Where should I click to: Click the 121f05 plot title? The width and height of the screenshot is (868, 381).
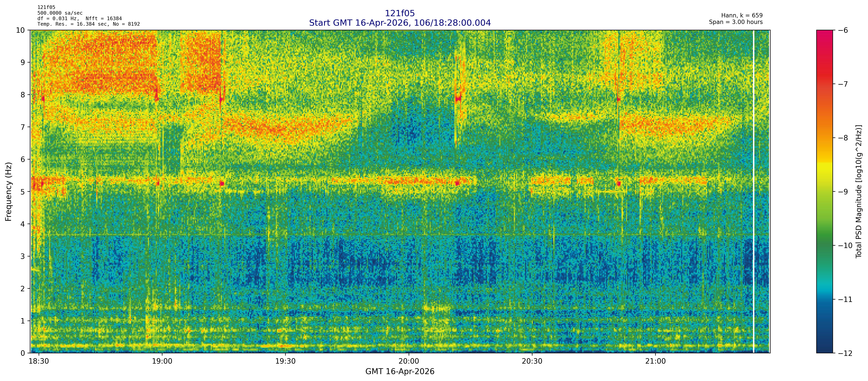point(400,13)
